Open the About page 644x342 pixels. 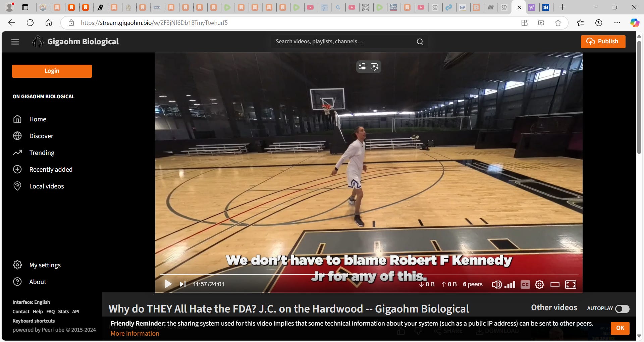38,282
